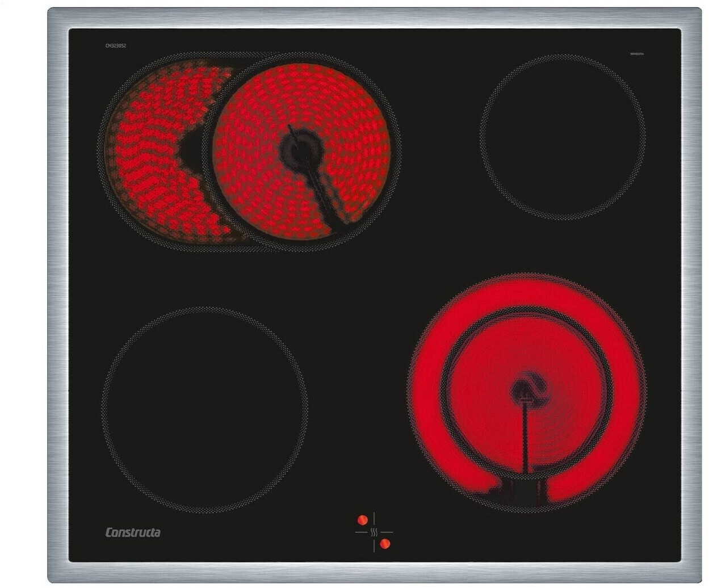Image resolution: width=713 pixels, height=588 pixels.
Task: Select the unlit bottom-left cooking zone
Action: [x=204, y=410]
